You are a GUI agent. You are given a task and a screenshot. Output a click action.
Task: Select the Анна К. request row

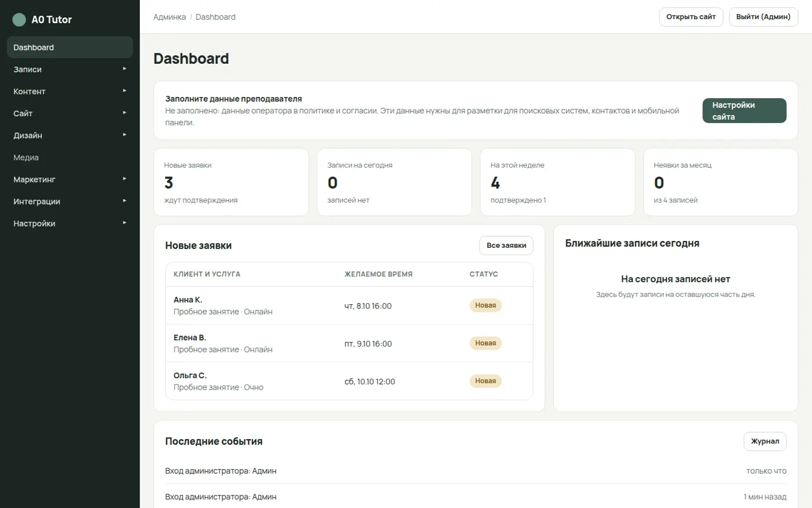pos(349,305)
